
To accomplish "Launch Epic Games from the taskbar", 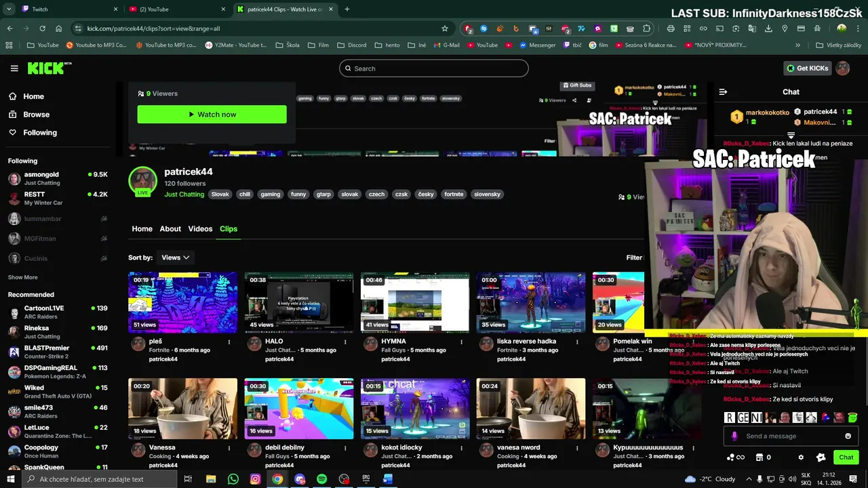I will click(366, 479).
